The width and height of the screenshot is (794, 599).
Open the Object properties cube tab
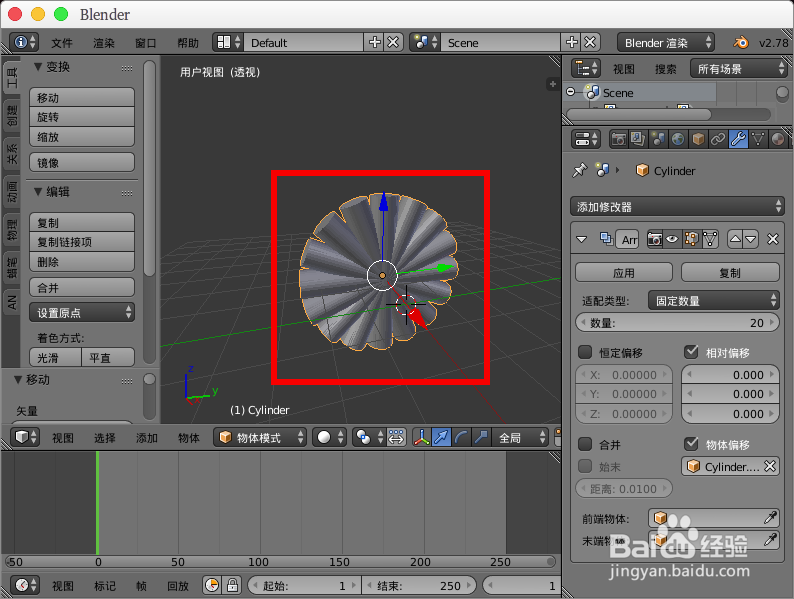pyautogui.click(x=698, y=139)
